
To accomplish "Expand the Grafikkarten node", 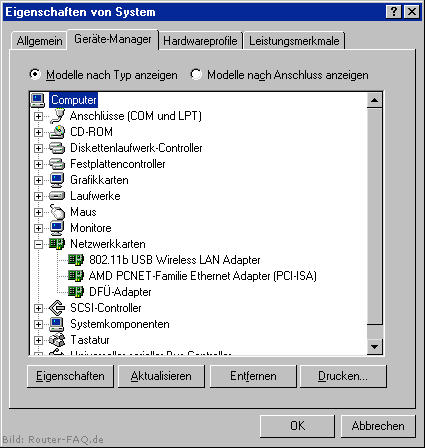I will click(x=38, y=180).
